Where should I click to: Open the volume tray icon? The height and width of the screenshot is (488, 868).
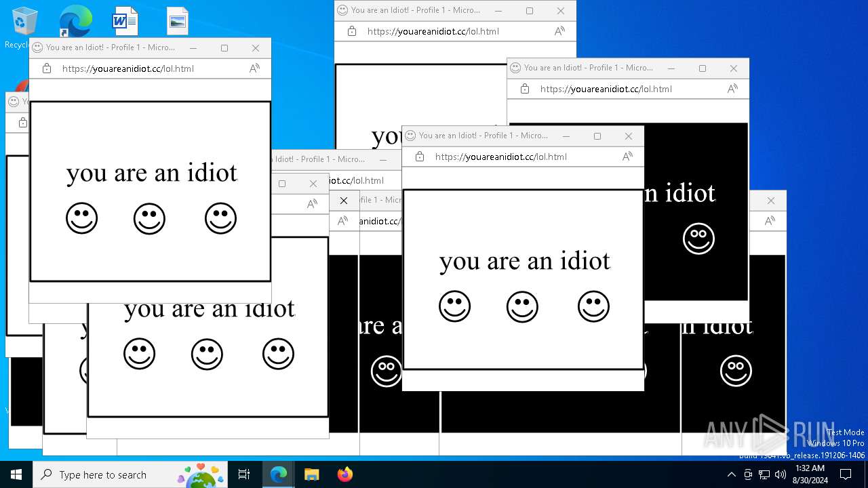click(781, 474)
